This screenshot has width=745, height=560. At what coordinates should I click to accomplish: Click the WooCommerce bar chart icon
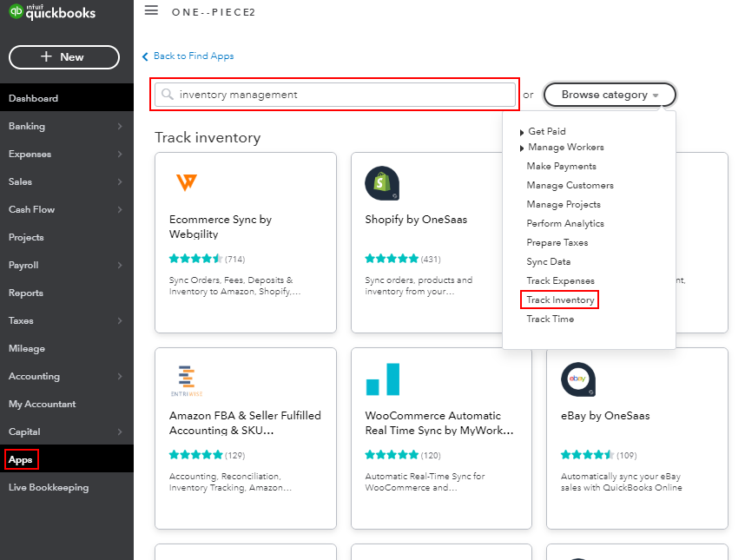pos(382,379)
